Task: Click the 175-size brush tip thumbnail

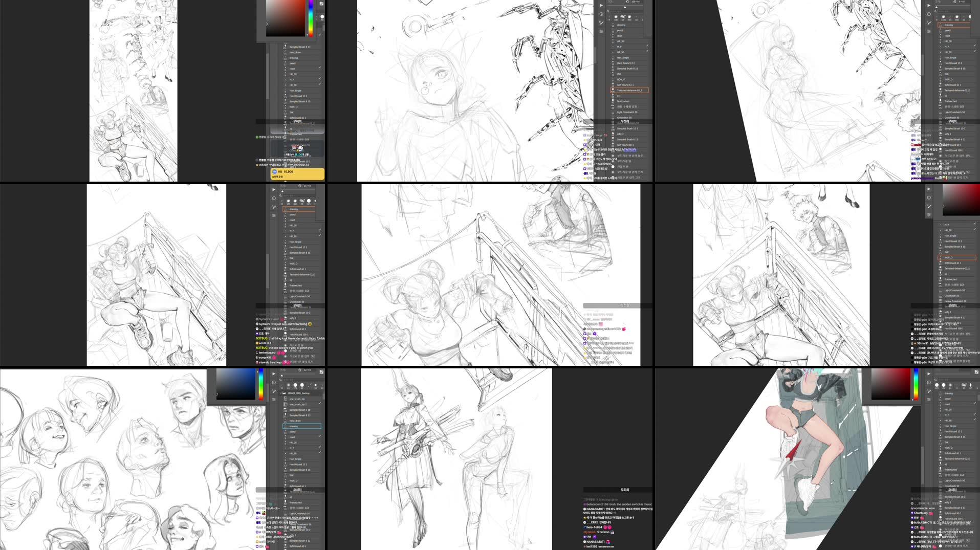Action: click(x=288, y=201)
